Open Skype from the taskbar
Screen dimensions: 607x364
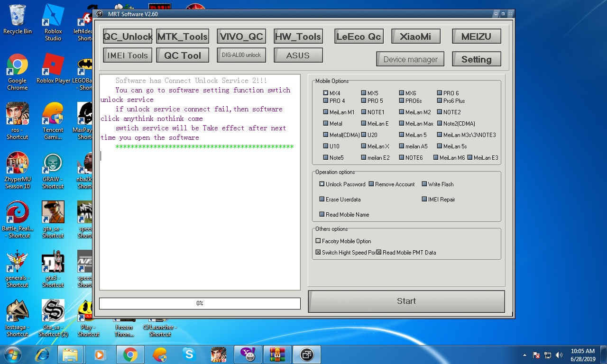tap(189, 355)
